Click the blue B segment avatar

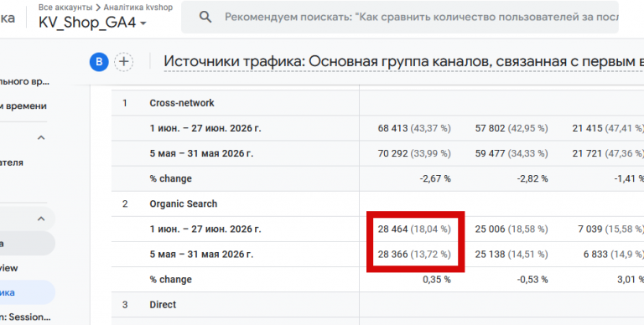coord(99,62)
